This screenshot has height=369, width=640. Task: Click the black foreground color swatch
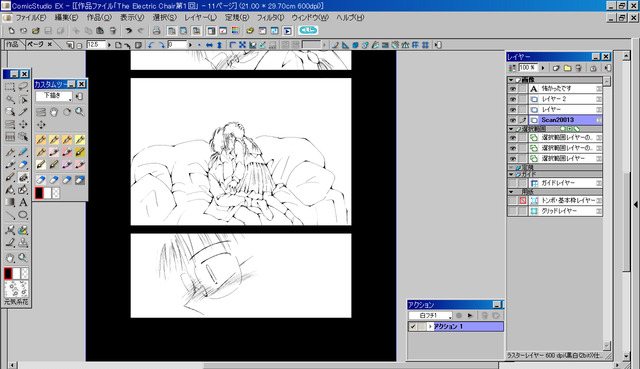[8, 273]
